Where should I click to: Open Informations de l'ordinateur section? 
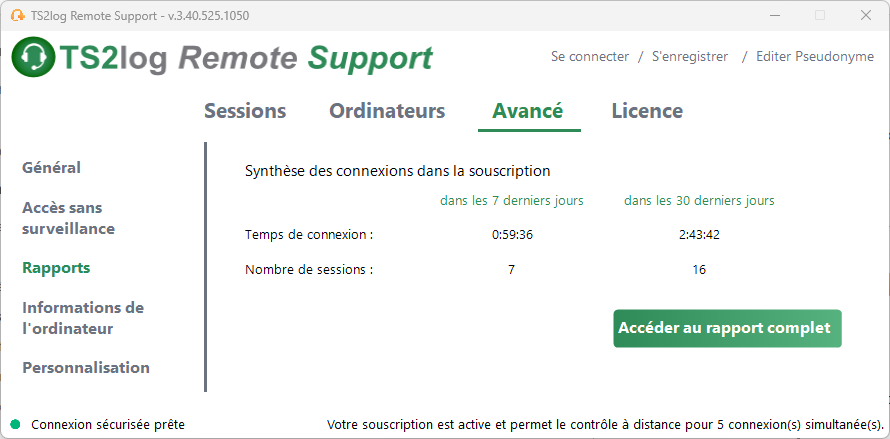point(83,318)
